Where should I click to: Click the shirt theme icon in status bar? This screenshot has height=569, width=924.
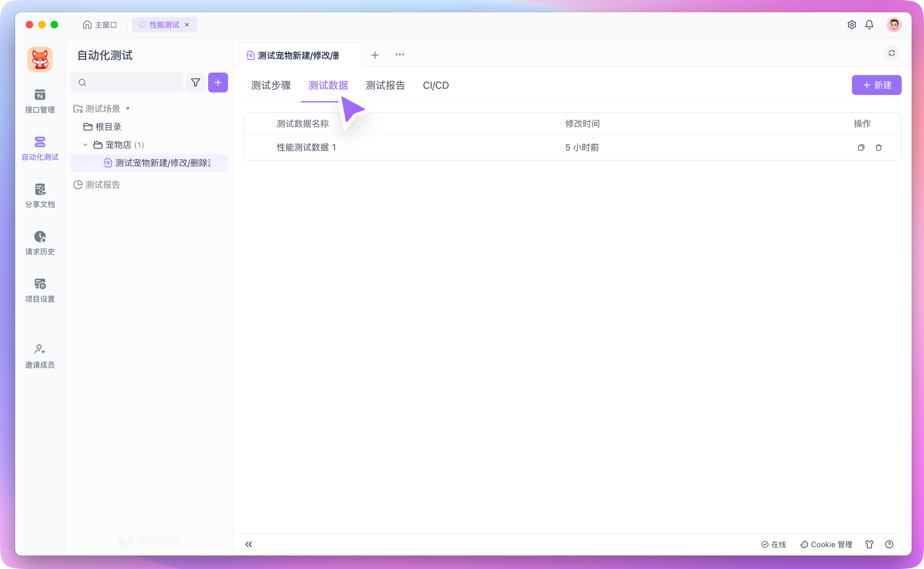coord(869,545)
